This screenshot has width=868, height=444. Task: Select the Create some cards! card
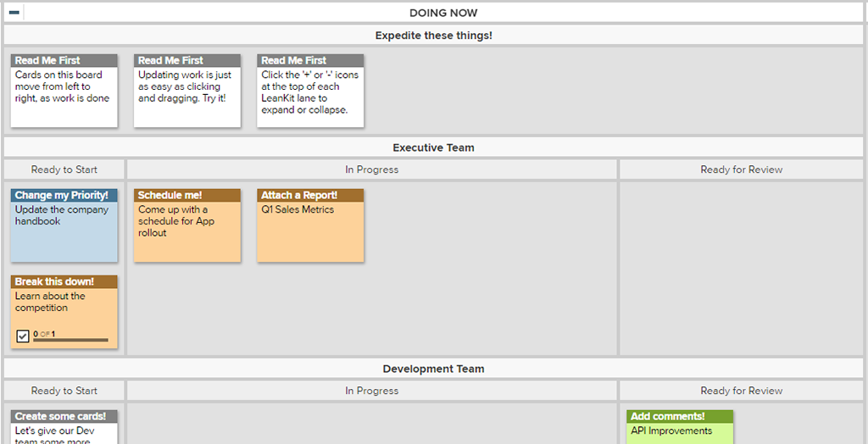[64, 426]
